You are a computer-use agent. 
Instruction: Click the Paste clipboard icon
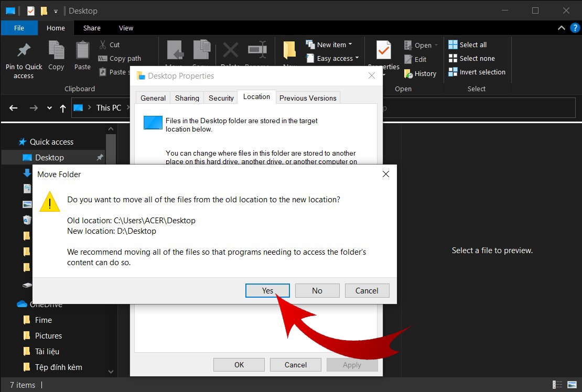point(82,50)
